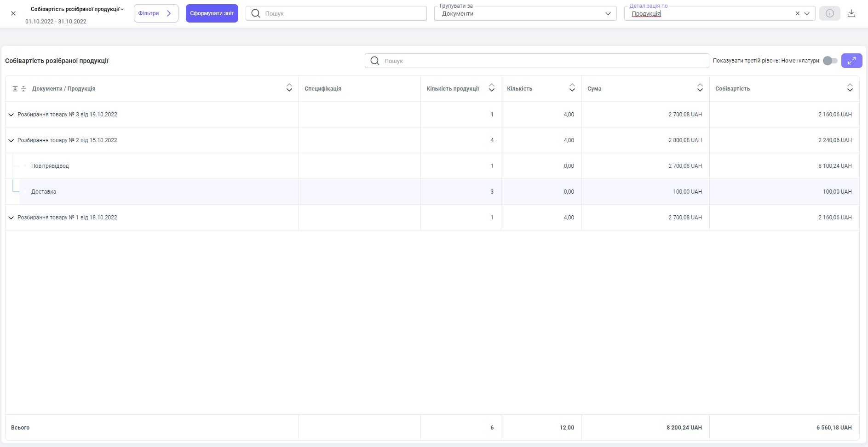868x447 pixels.
Task: Close the report with X icon
Action: click(13, 13)
